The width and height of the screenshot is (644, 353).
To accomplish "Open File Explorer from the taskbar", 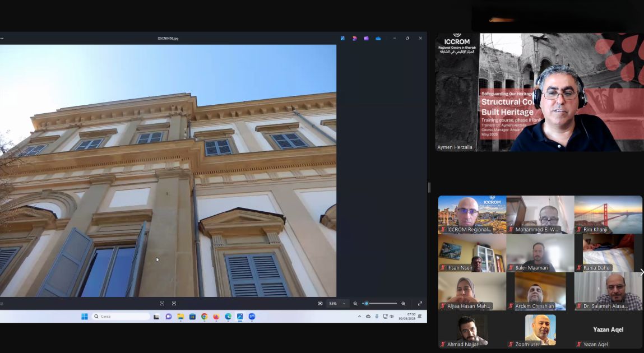I will [180, 317].
